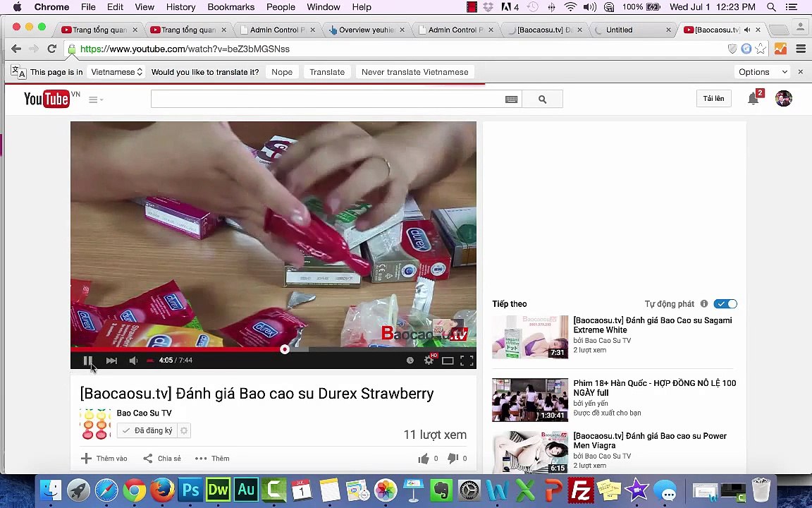The height and width of the screenshot is (508, 812).
Task: Click Never translate Vietnamese
Action: click(414, 72)
